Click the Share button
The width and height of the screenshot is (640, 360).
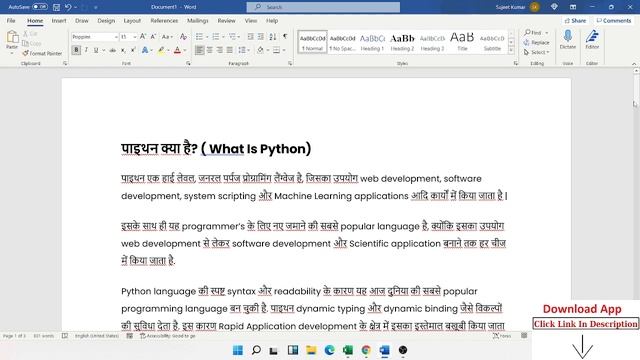(575, 20)
